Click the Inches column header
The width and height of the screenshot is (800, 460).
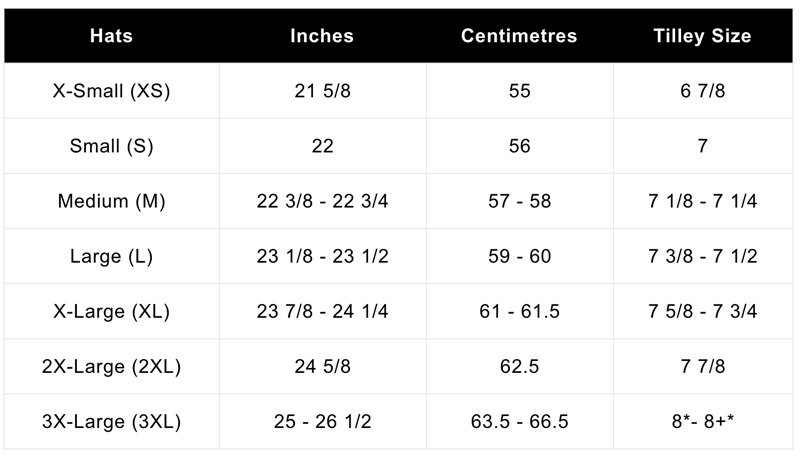click(322, 36)
